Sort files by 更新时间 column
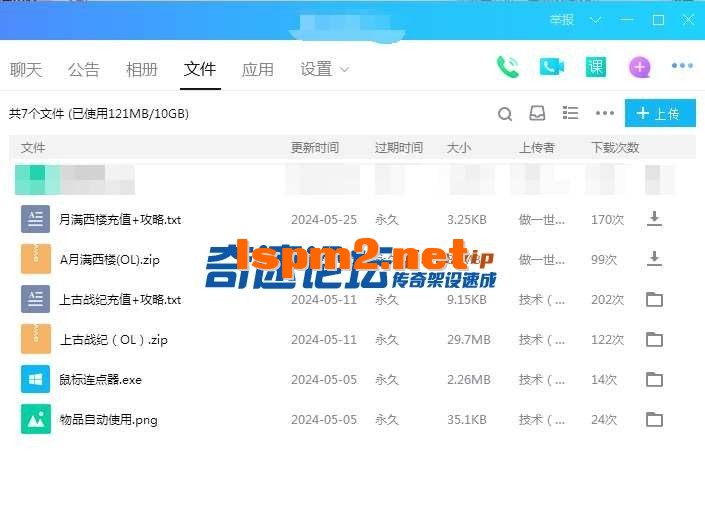The image size is (705, 516). [x=315, y=147]
